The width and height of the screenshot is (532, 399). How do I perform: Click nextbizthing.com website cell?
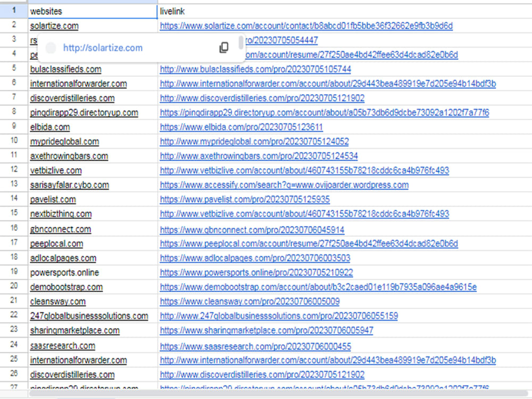[x=61, y=214]
